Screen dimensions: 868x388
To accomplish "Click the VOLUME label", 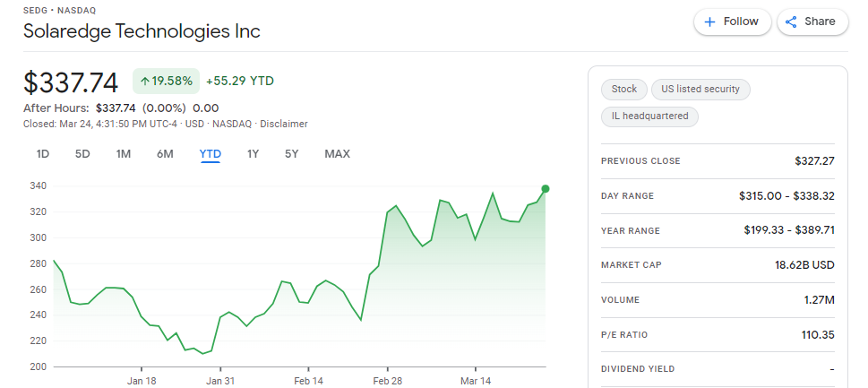I will [620, 300].
